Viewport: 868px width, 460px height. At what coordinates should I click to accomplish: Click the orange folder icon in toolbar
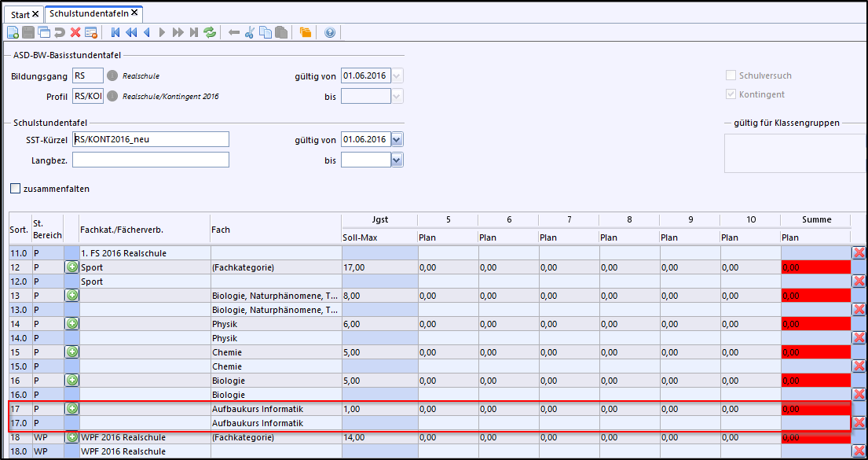(x=305, y=32)
